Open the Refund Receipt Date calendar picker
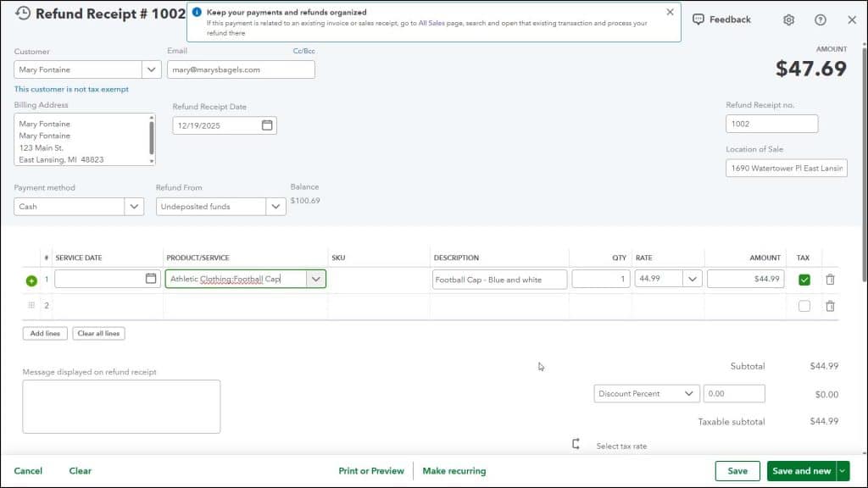The image size is (868, 488). point(267,125)
